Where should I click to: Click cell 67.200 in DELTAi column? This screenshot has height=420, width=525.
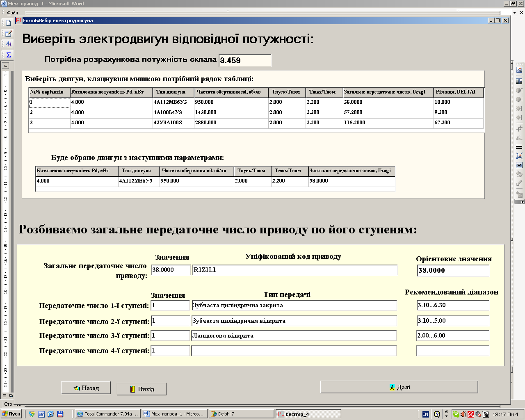coord(459,123)
